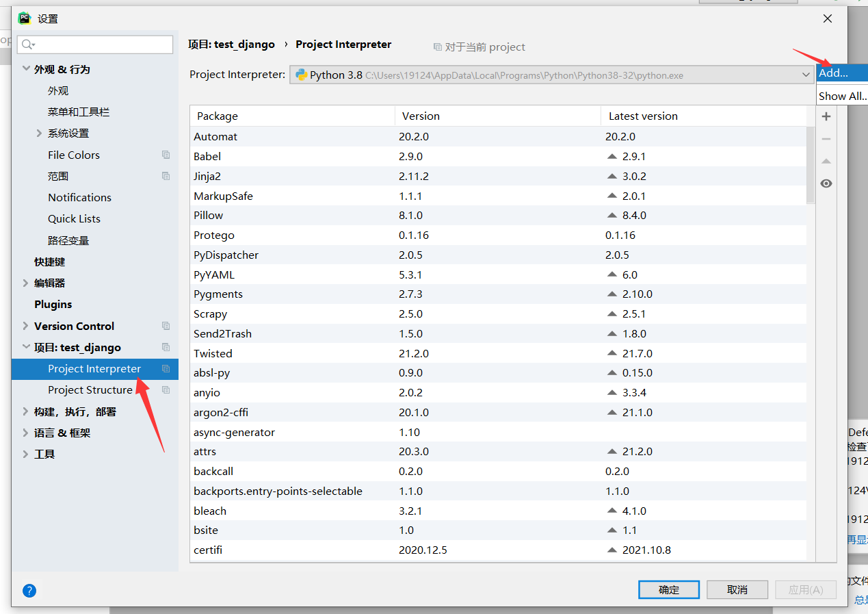
Task: Collapse the 项目: test_django section
Action: click(26, 347)
